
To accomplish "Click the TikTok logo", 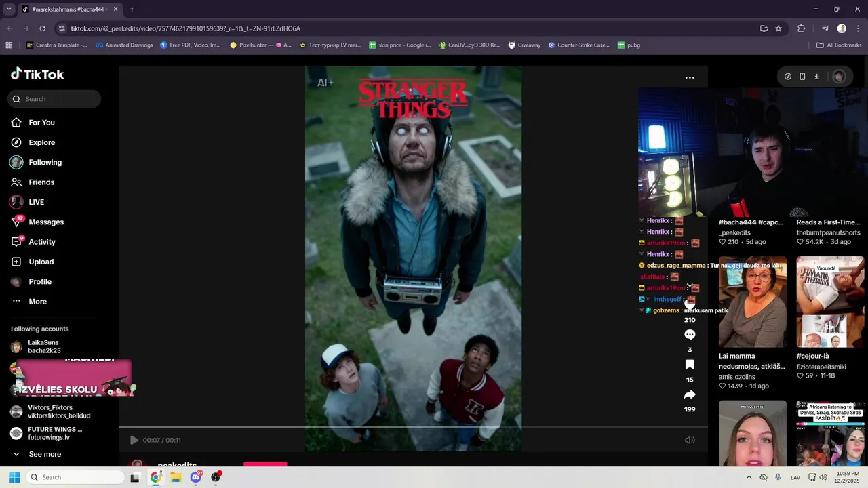I will click(x=37, y=75).
